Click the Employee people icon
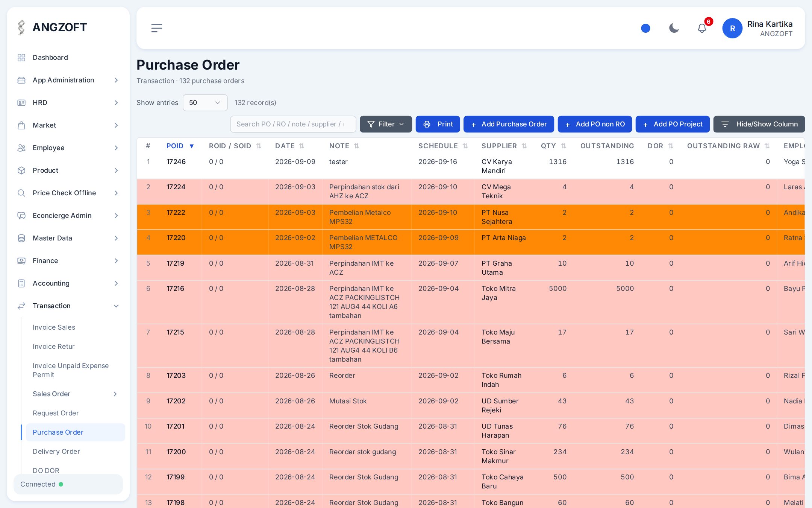The width and height of the screenshot is (812, 508). click(21, 148)
